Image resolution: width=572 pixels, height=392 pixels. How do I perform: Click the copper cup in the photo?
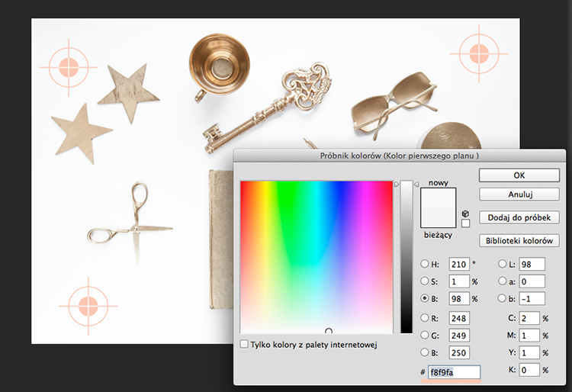218,67
